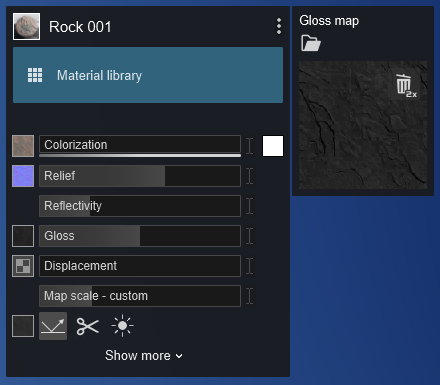Toggle the reflection arrow icon button
Viewport: 440px width, 385px height.
point(53,326)
